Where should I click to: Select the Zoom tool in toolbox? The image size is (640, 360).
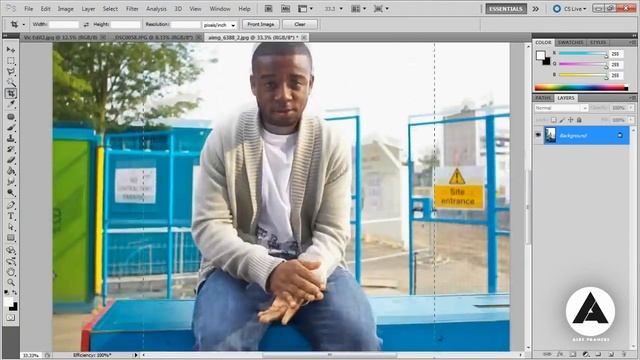tap(11, 282)
